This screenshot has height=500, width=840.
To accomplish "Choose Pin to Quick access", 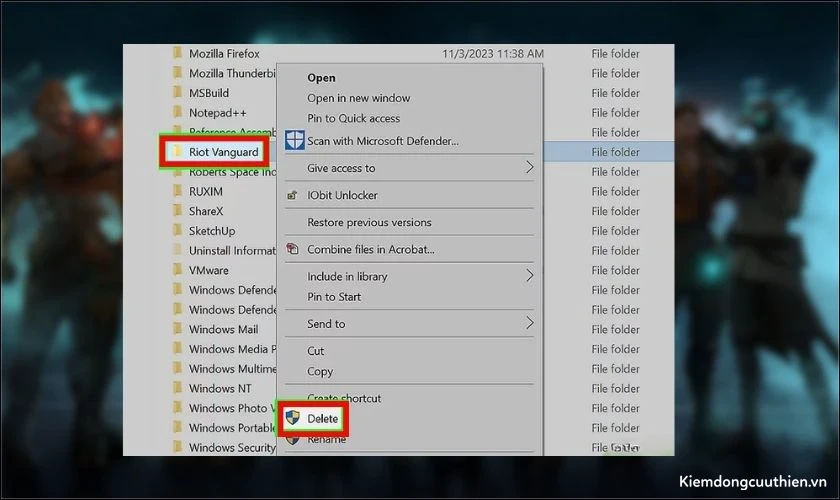I will point(354,118).
